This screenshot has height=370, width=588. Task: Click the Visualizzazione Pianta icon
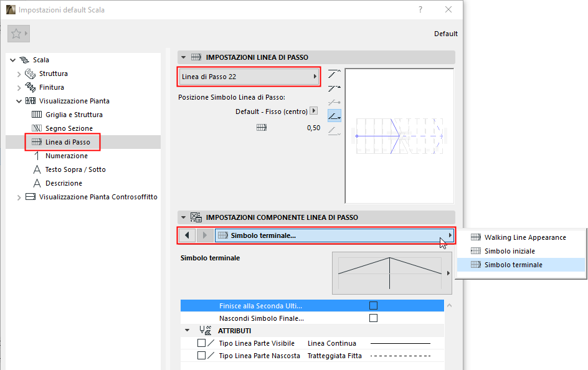point(31,101)
